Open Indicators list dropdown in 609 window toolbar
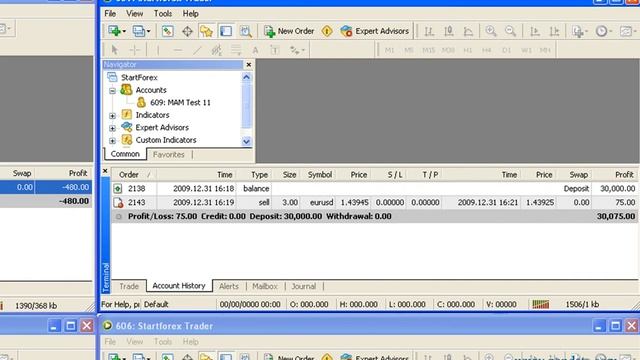This screenshot has width=640, height=360. (580, 31)
